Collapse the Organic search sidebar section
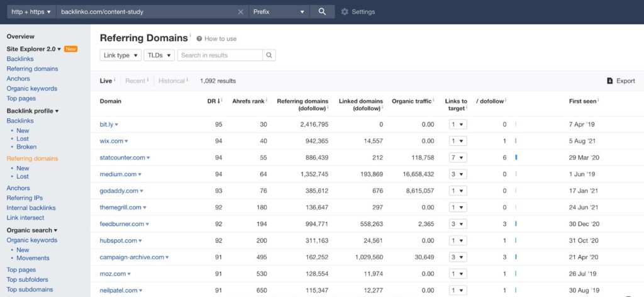The width and height of the screenshot is (644, 297). tap(31, 230)
